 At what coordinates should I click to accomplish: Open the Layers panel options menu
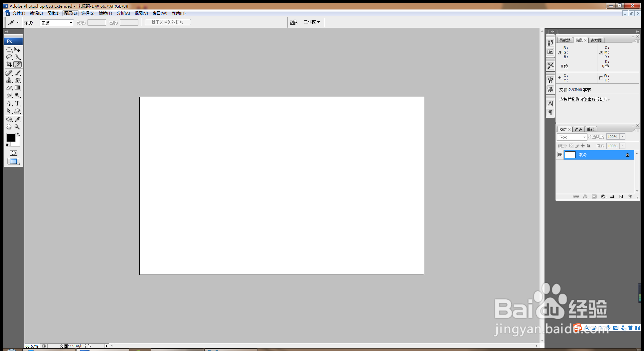pos(636,131)
